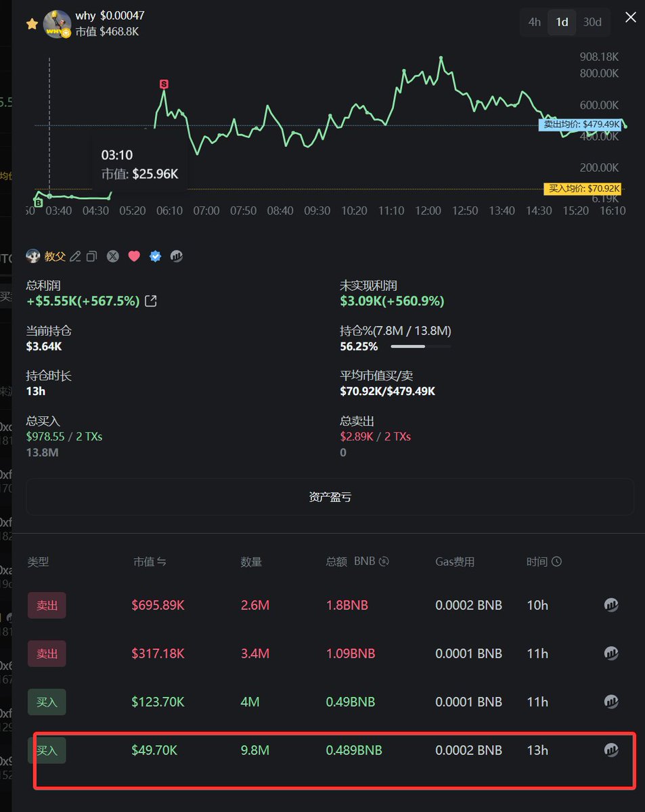The height and width of the screenshot is (812, 645).
Task: Click the star icon beside the token avatar
Action: (32, 24)
